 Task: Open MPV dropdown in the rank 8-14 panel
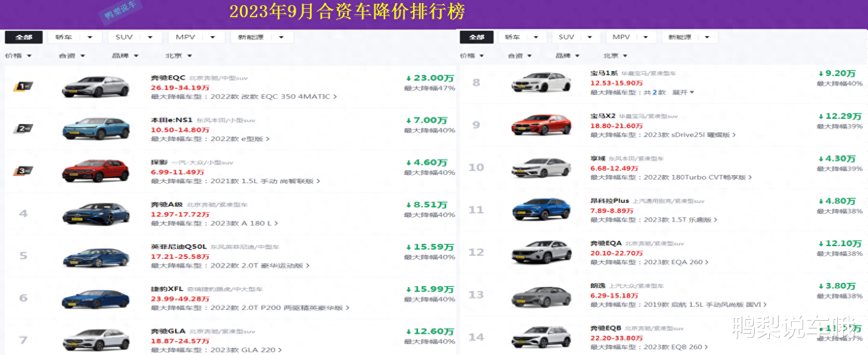[x=631, y=37]
